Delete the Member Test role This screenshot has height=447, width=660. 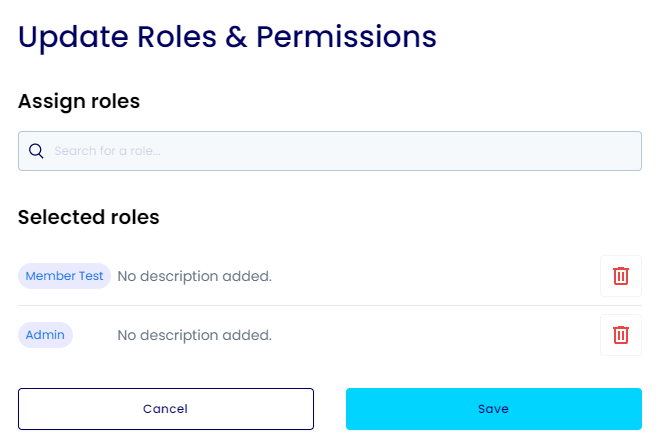(x=620, y=276)
